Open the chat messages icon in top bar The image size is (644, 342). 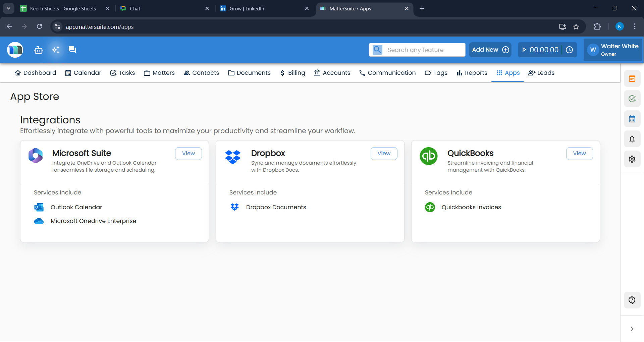click(x=72, y=50)
